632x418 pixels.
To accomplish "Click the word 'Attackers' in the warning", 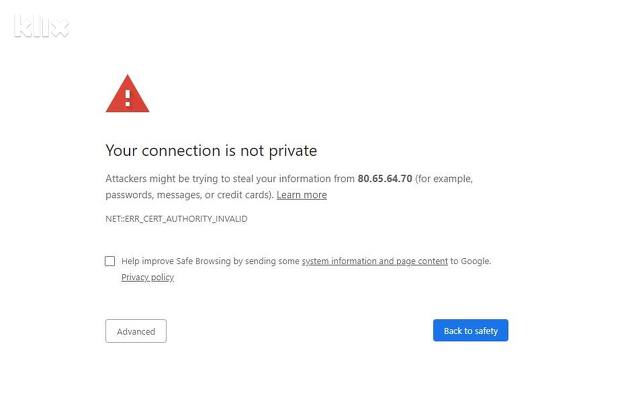I will pyautogui.click(x=127, y=179).
